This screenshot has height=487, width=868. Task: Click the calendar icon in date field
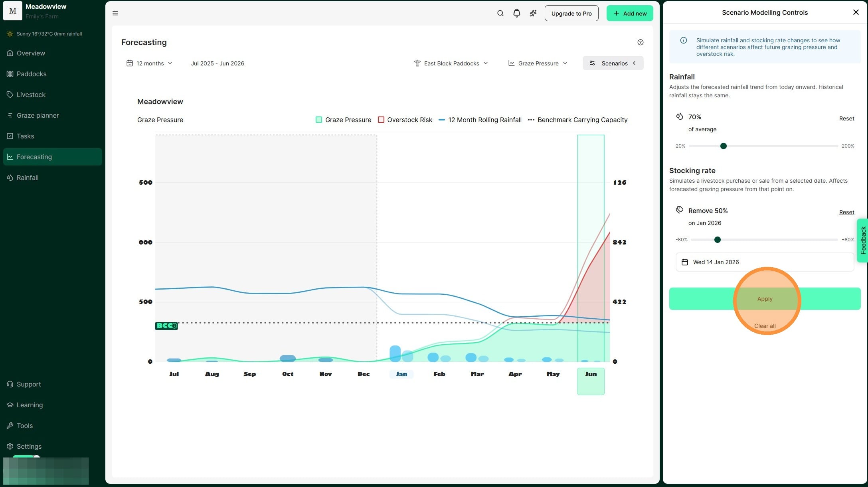coord(685,262)
